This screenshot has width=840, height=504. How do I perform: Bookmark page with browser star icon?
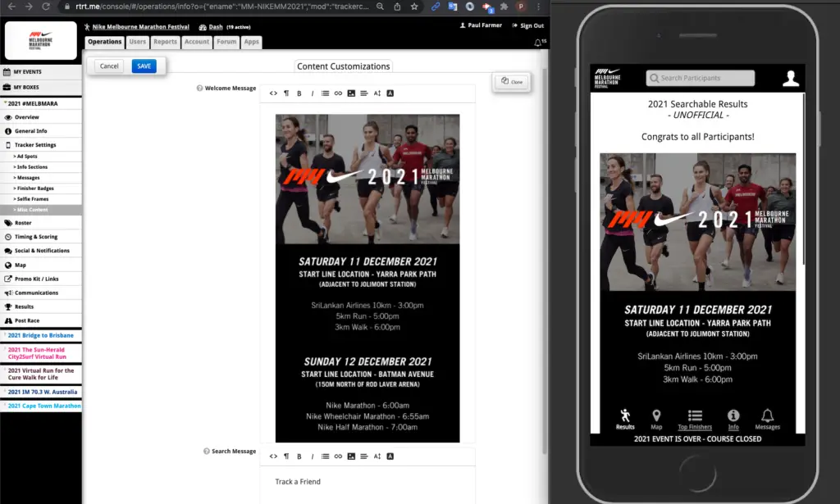(x=414, y=7)
